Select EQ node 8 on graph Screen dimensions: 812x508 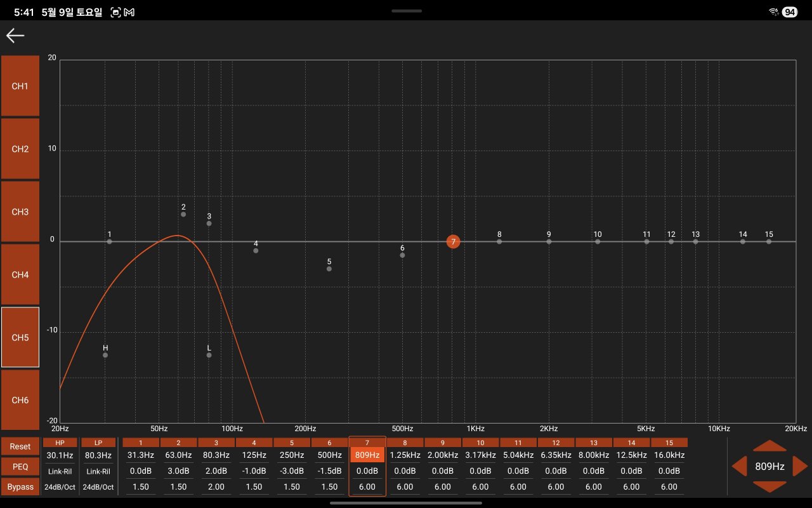tap(499, 241)
